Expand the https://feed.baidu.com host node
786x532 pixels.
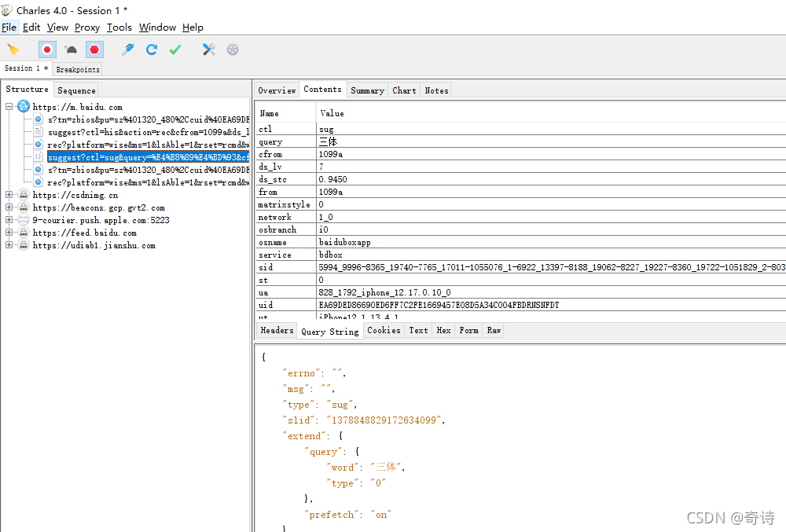9,233
